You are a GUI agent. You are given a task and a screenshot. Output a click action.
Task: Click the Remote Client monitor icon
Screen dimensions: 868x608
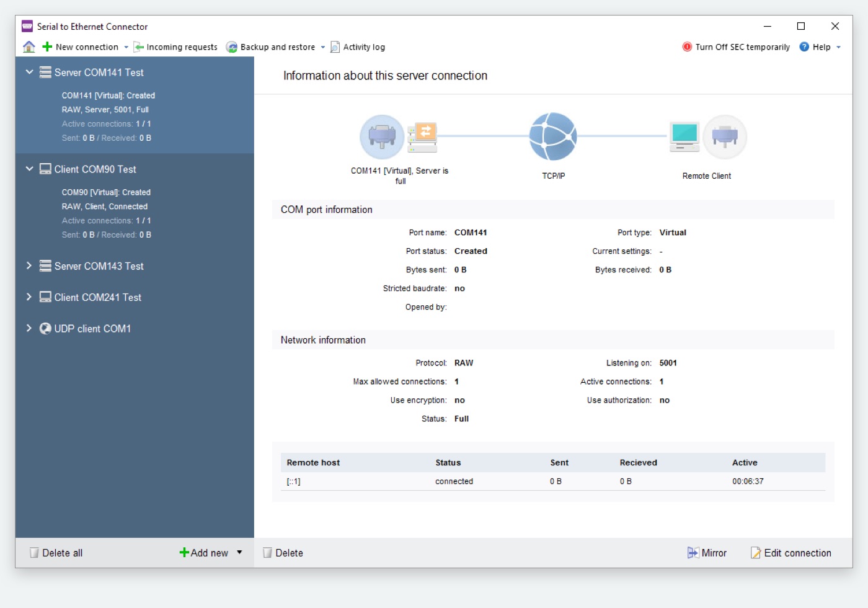pos(684,136)
